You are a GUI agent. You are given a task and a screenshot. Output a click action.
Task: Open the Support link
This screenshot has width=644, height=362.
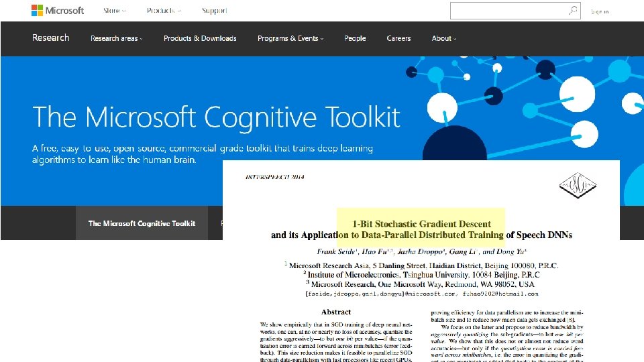coord(214,11)
